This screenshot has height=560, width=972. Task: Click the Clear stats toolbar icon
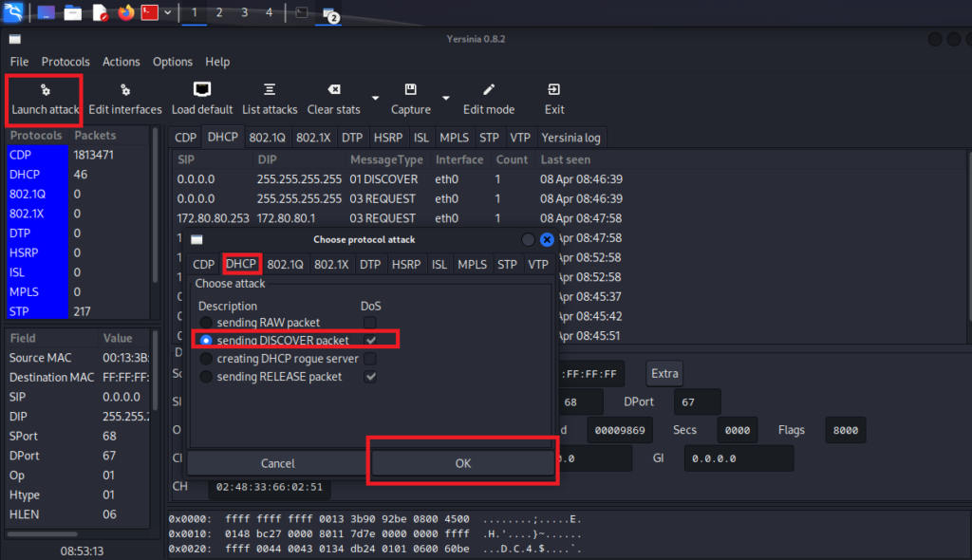pos(333,90)
